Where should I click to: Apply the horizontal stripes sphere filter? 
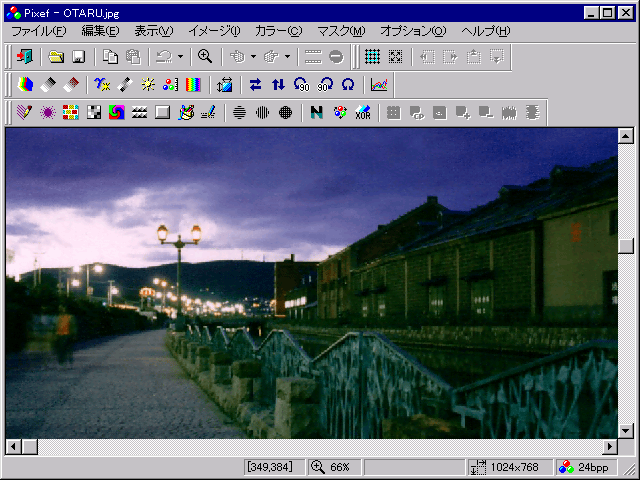(240, 112)
